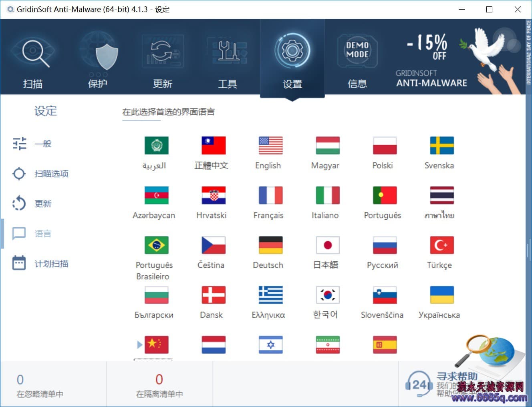Open 计划扫描 (Scheduled scan) in sidebar
Screen dimensions: 532x407
[40, 263]
